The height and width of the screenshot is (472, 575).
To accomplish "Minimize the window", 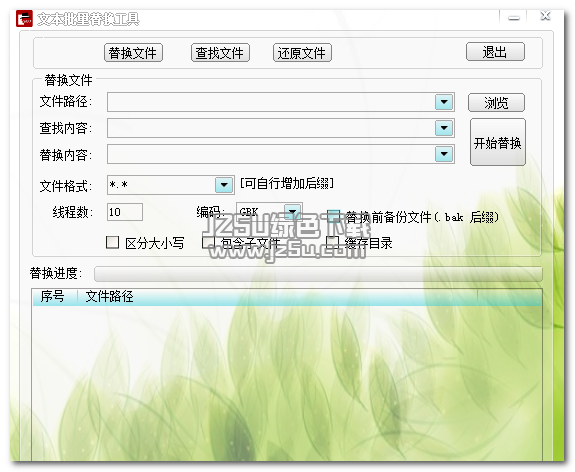I will click(x=514, y=17).
